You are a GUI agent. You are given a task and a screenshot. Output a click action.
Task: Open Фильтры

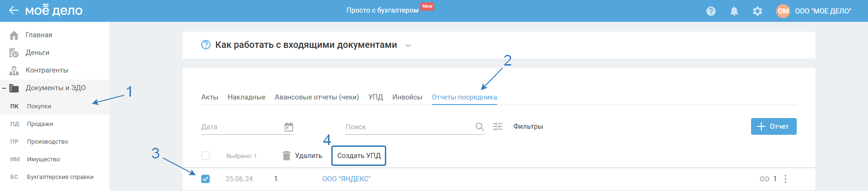coord(528,126)
